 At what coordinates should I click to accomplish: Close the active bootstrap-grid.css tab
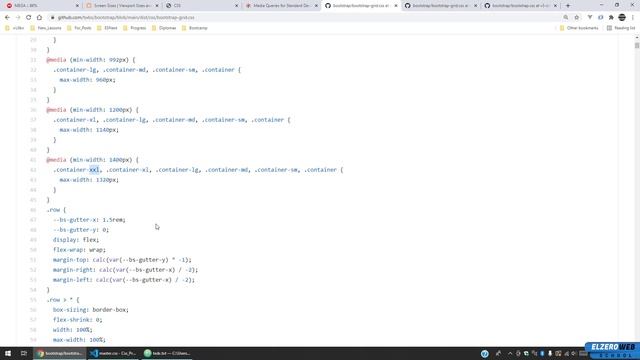(x=396, y=6)
